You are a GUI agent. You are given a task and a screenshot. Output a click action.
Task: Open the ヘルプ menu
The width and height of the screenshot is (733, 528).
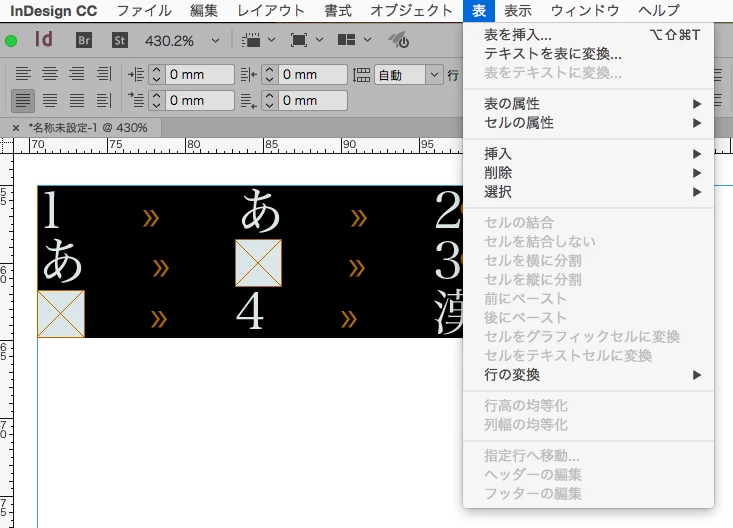click(659, 10)
